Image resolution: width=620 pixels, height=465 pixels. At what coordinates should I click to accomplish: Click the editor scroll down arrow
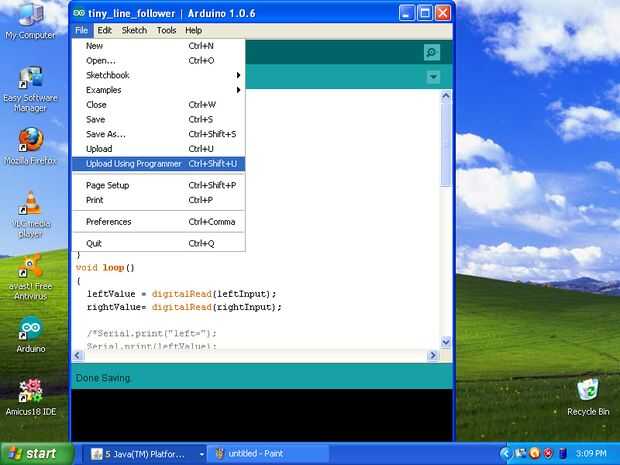coord(446,342)
